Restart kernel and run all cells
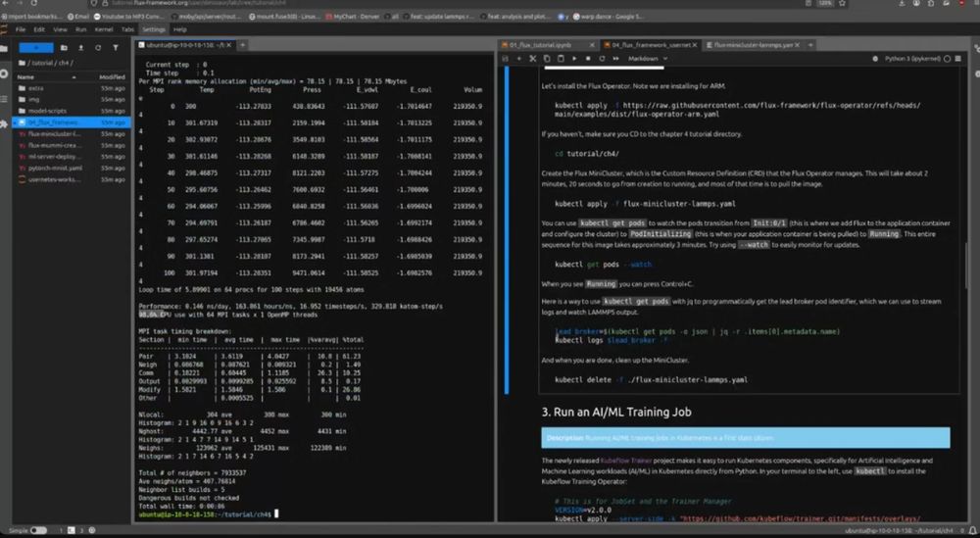Viewport: 980px width, 538px height. tap(616, 59)
